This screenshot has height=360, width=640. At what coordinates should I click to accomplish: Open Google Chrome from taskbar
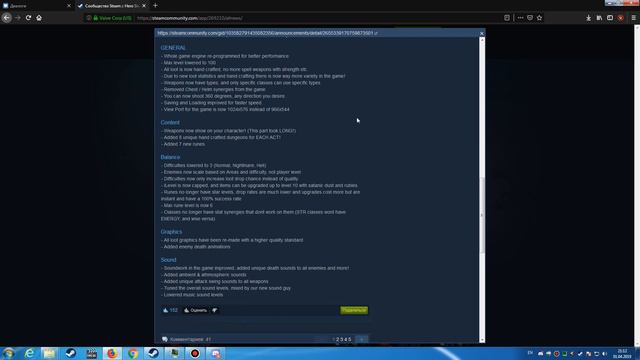[133, 353]
